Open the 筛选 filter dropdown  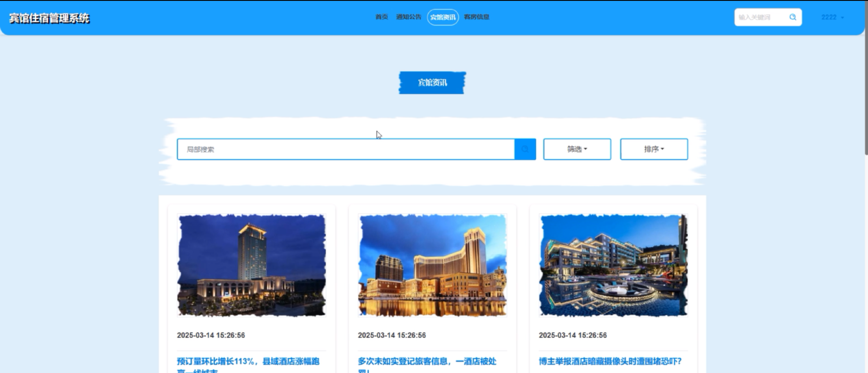pyautogui.click(x=577, y=149)
